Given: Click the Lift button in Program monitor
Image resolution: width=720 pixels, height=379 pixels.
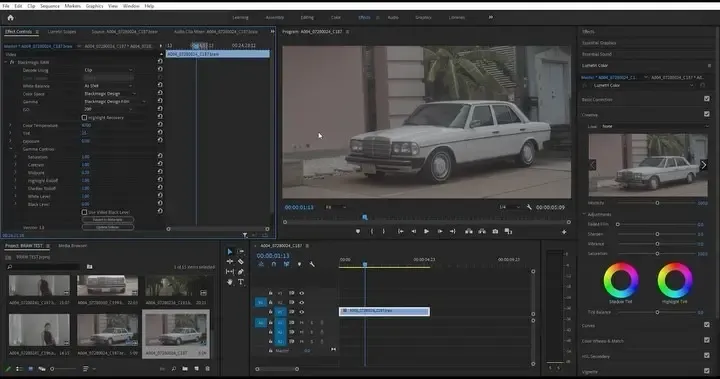Looking at the screenshot, I should [x=469, y=232].
